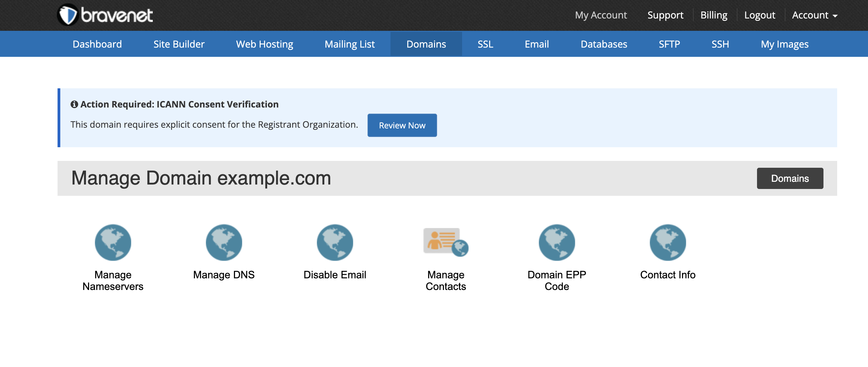Click the Logout link in header
Viewport: 868px width, 367px height.
tap(759, 15)
